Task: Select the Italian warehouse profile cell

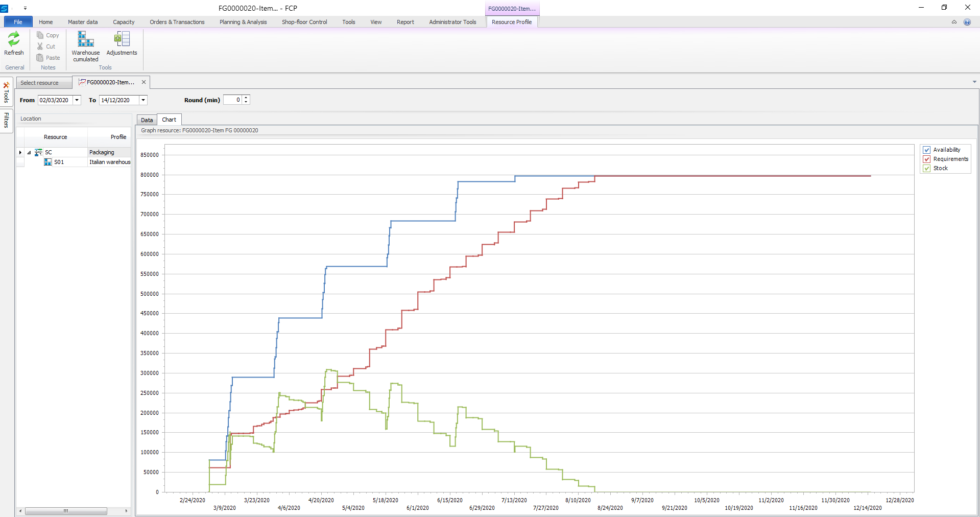Action: point(109,162)
